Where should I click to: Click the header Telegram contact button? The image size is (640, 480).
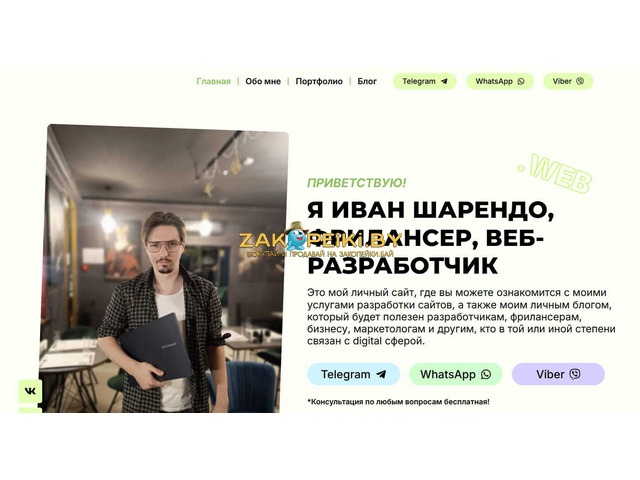(424, 81)
